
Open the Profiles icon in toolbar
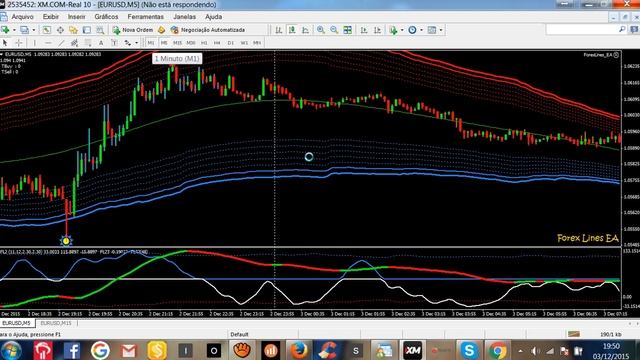[24, 30]
